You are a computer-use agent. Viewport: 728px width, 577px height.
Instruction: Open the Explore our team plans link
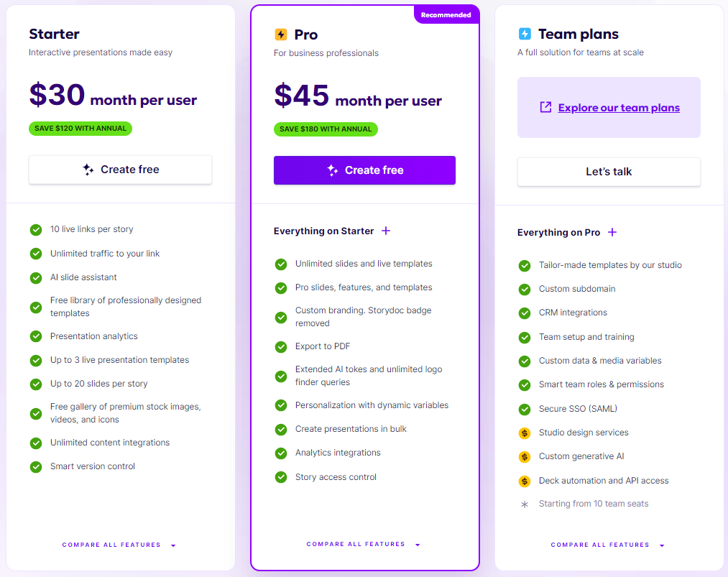[x=619, y=108]
